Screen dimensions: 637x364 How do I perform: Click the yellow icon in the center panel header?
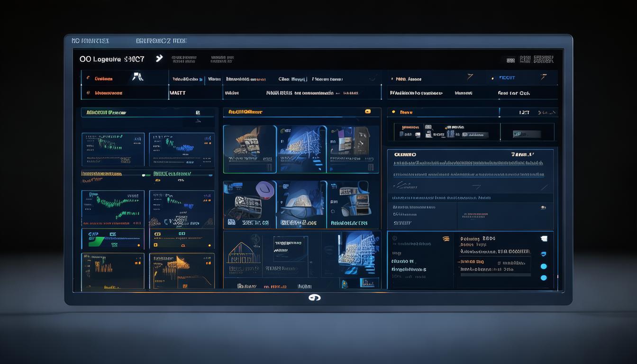point(367,112)
